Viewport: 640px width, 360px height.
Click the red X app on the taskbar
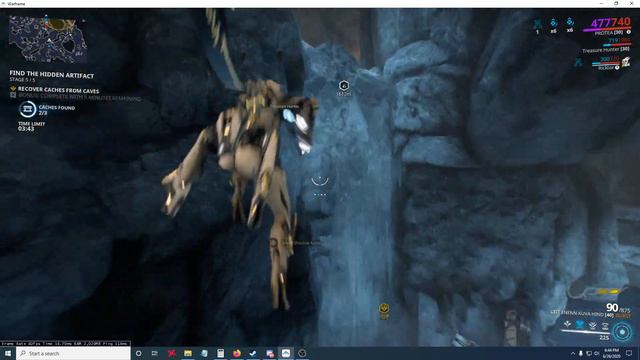pyautogui.click(x=171, y=353)
